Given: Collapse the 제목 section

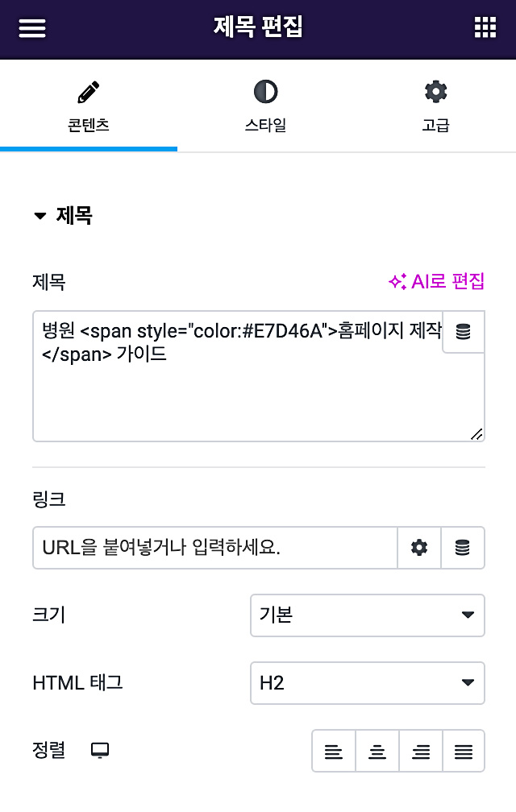Looking at the screenshot, I should [63, 215].
